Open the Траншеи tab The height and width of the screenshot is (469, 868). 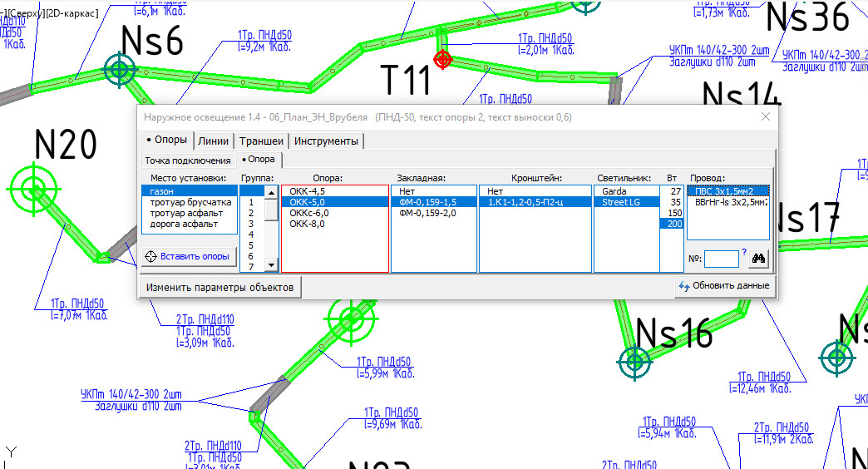coord(261,141)
